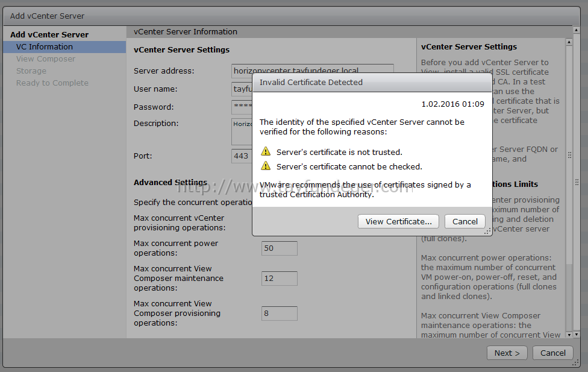The image size is (588, 372).
Task: Select Ready to Complete step
Action: [x=52, y=83]
